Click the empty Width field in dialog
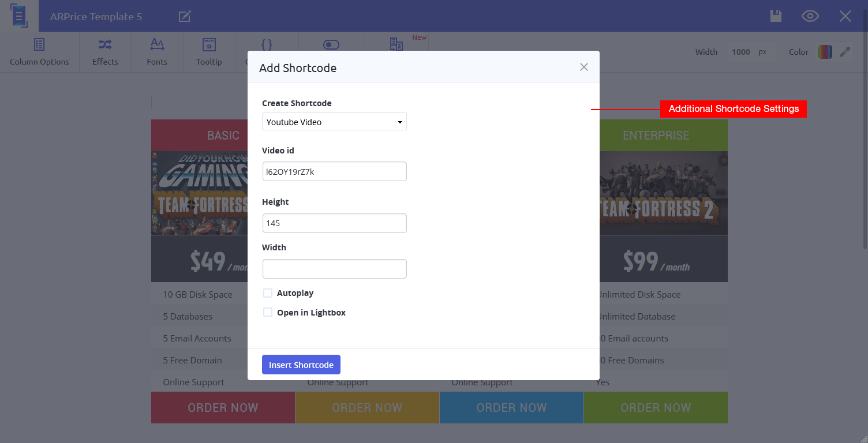This screenshot has width=868, height=443. (335, 269)
